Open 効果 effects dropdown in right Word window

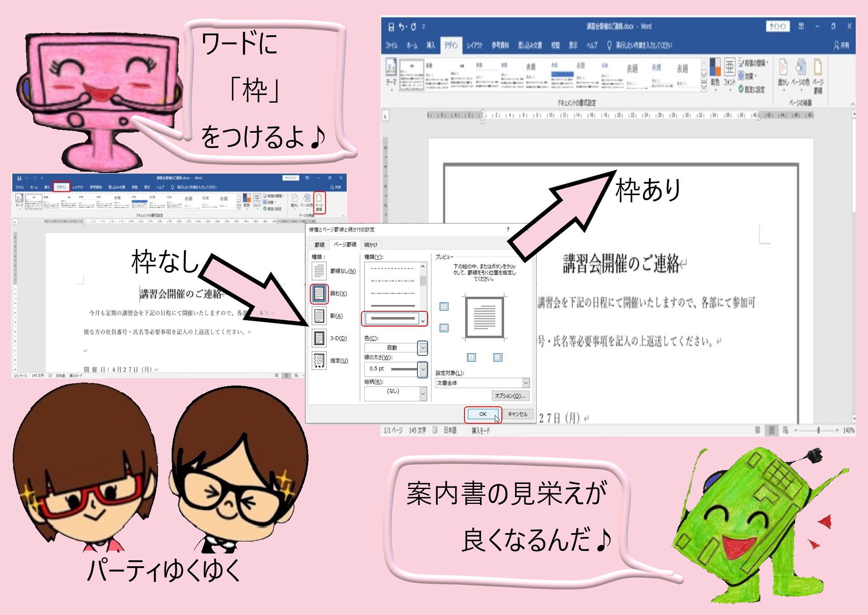748,76
